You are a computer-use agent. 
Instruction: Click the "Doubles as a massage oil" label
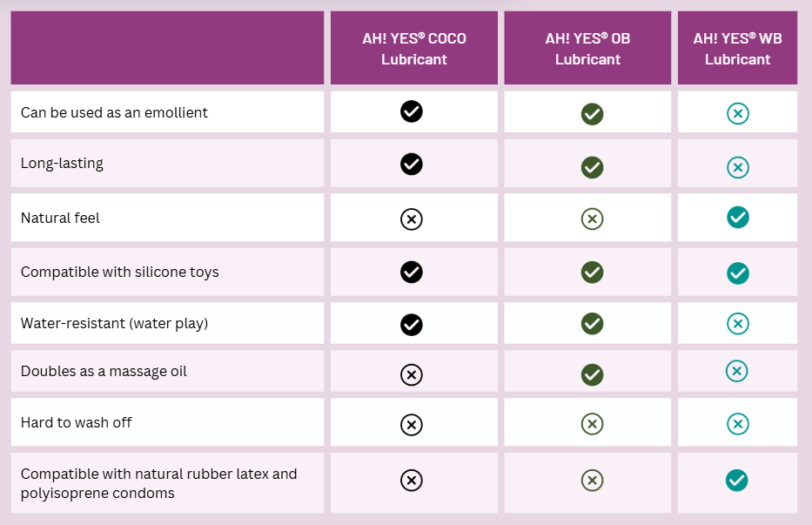pyautogui.click(x=104, y=371)
